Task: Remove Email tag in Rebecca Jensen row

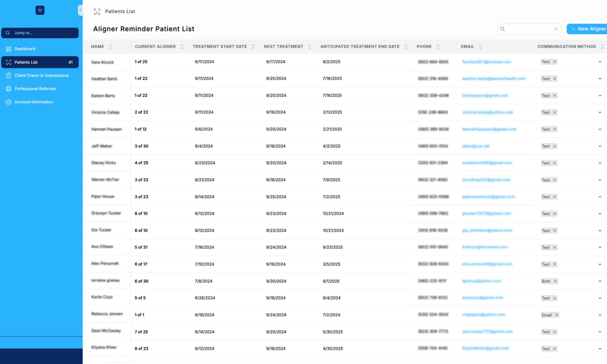Action: click(557, 315)
